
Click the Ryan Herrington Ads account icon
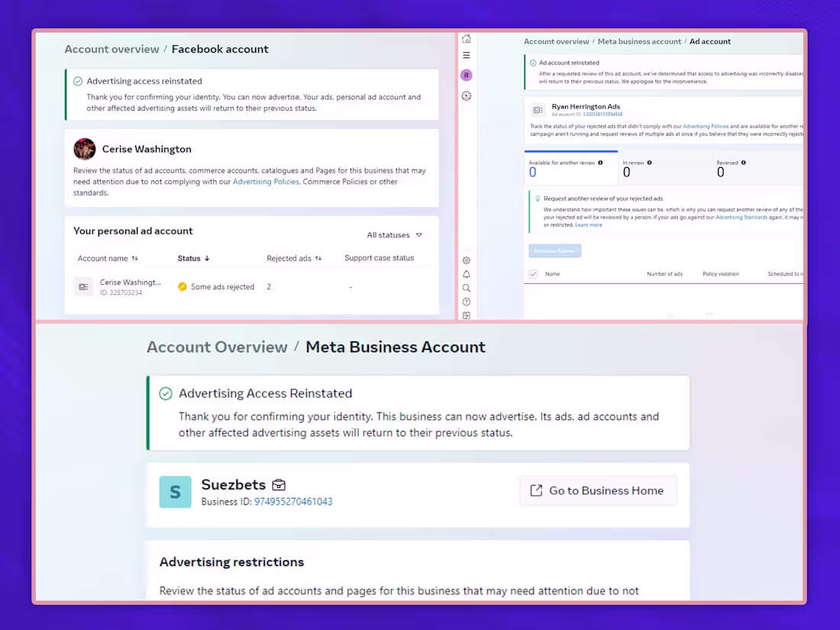(538, 110)
